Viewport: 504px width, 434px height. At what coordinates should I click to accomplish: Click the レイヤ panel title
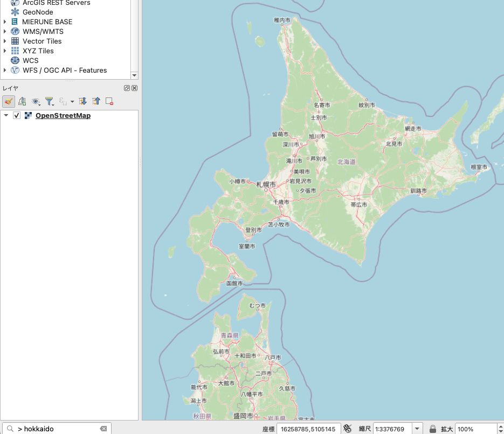(x=11, y=88)
